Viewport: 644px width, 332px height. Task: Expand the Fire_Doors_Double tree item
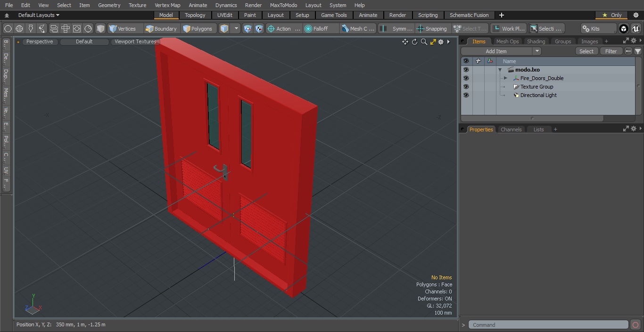(x=505, y=78)
